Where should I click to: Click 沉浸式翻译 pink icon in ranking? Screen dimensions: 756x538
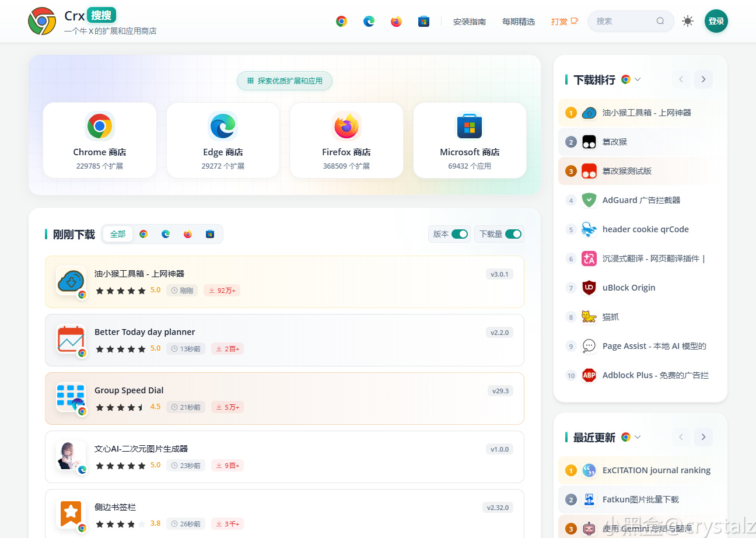(x=589, y=258)
